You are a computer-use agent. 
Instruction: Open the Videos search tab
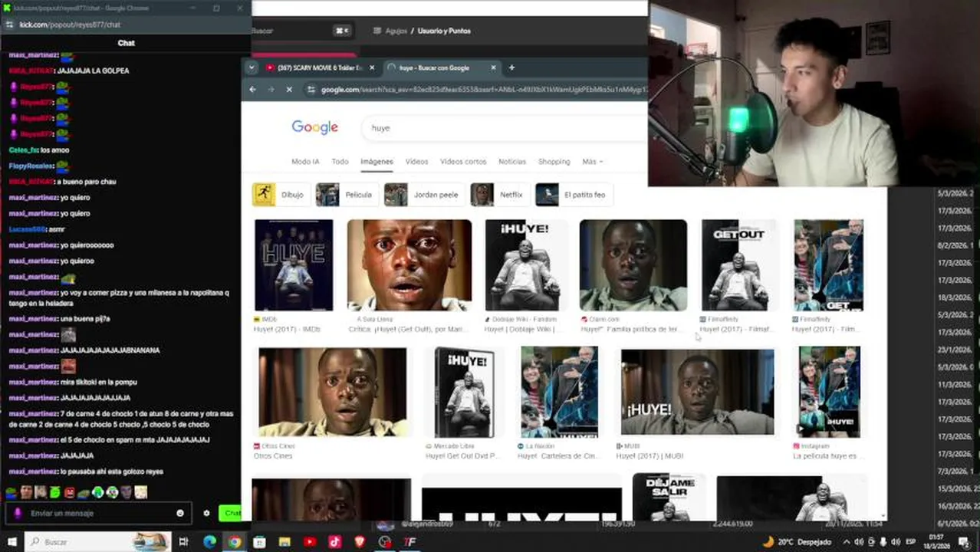click(416, 162)
